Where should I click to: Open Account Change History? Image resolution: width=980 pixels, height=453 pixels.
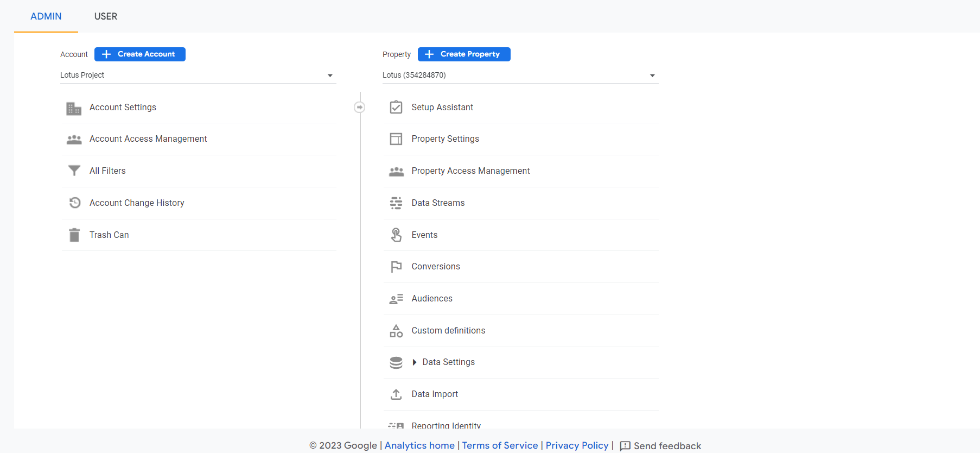click(137, 203)
